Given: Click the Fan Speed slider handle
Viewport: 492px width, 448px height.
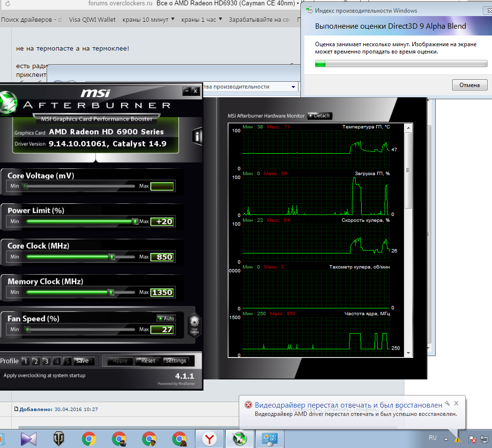Looking at the screenshot, I should pos(28,329).
